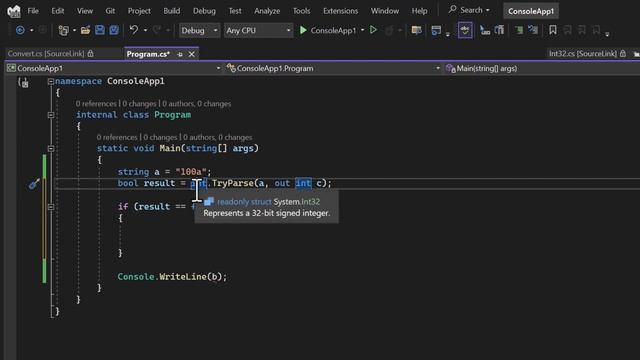
Task: Click '0 authors, 0 changes' above class Program
Action: coord(197,104)
